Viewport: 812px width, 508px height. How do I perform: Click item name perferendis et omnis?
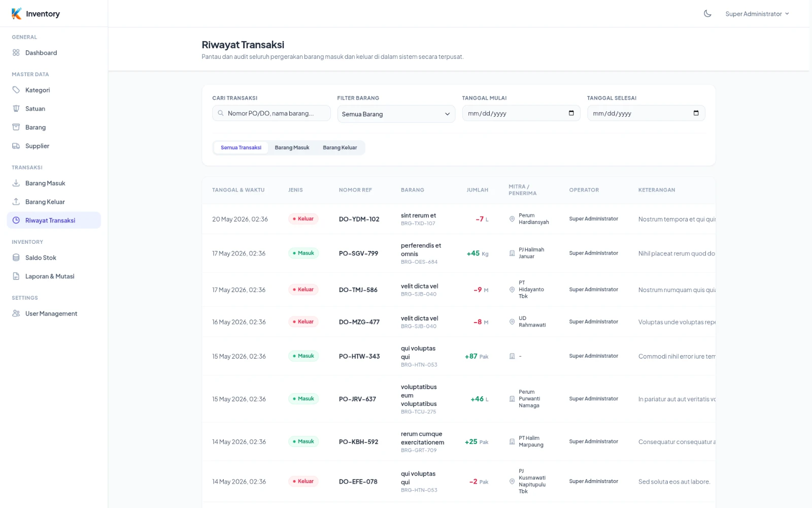click(421, 249)
